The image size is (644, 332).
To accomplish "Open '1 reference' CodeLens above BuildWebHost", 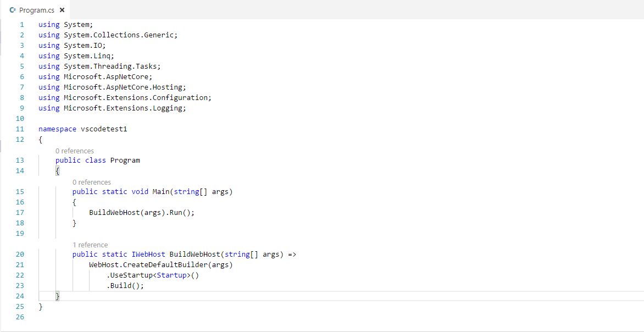I will pos(90,245).
